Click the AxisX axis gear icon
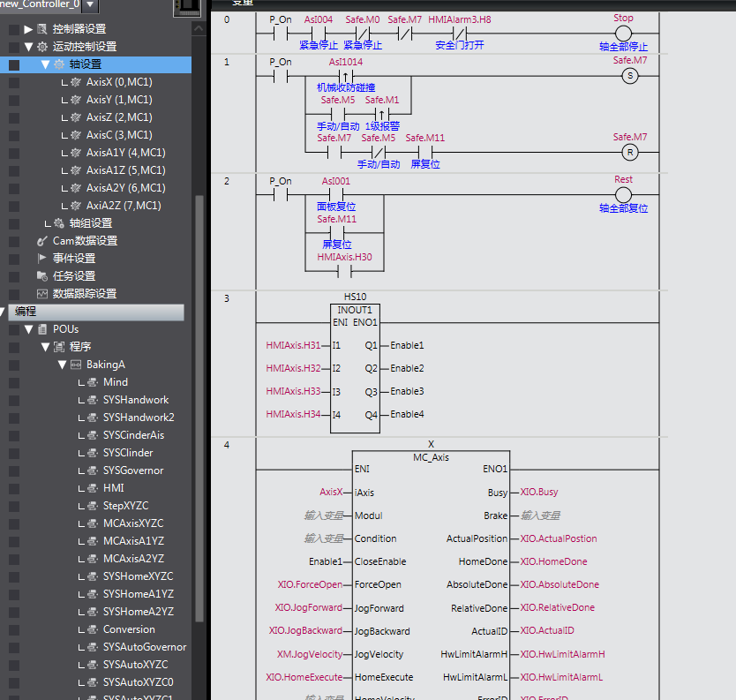This screenshot has height=700, width=736. point(76,82)
